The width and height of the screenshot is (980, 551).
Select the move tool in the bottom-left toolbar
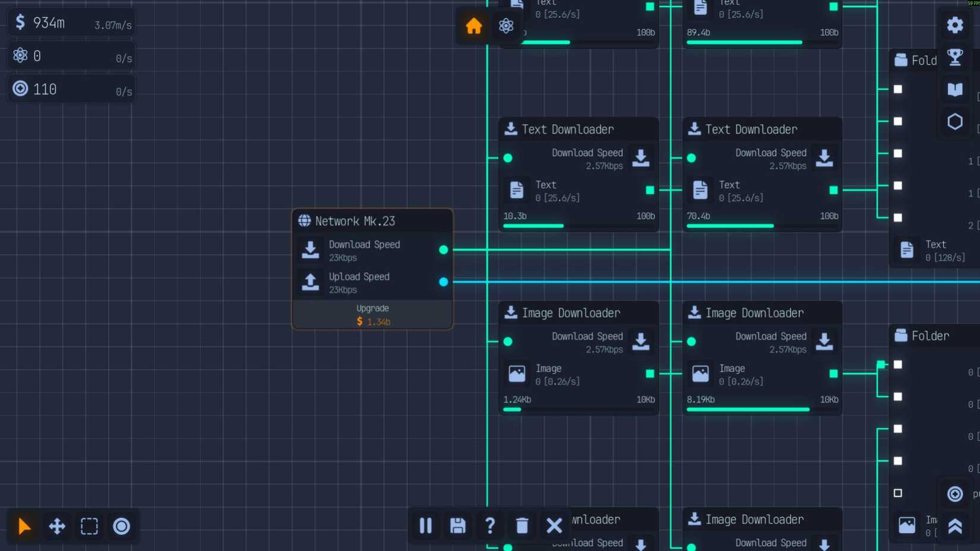[x=56, y=526]
